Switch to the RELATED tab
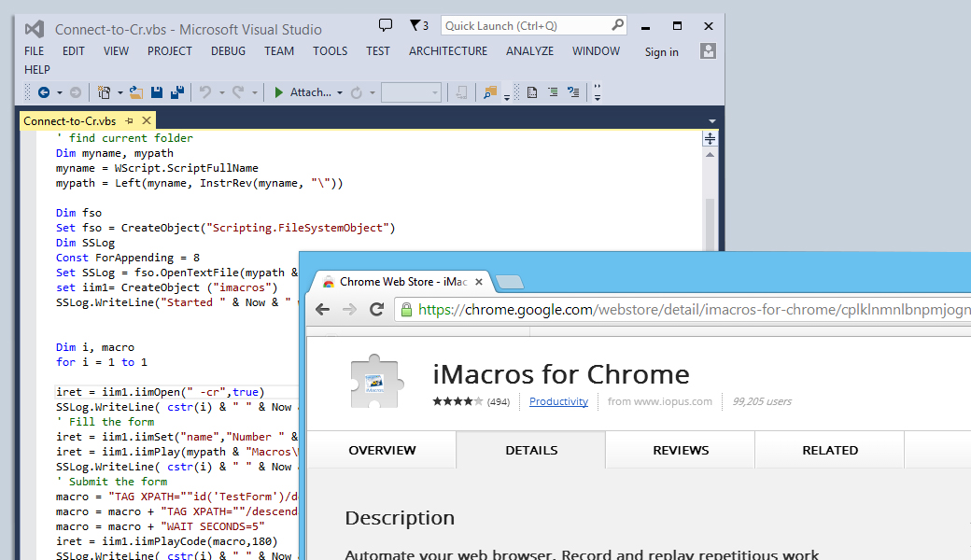Screen dimensions: 971x560 [830, 451]
